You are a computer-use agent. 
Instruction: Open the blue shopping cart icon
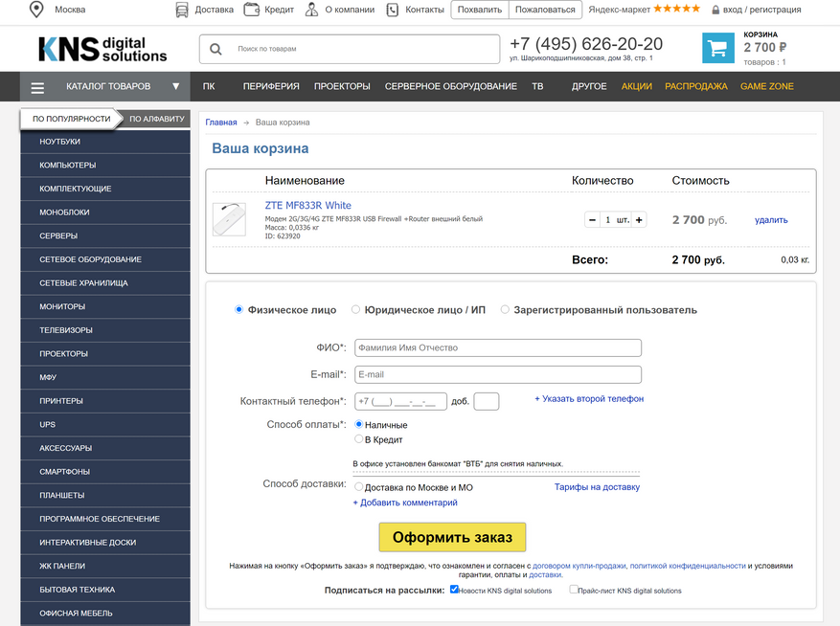(716, 49)
